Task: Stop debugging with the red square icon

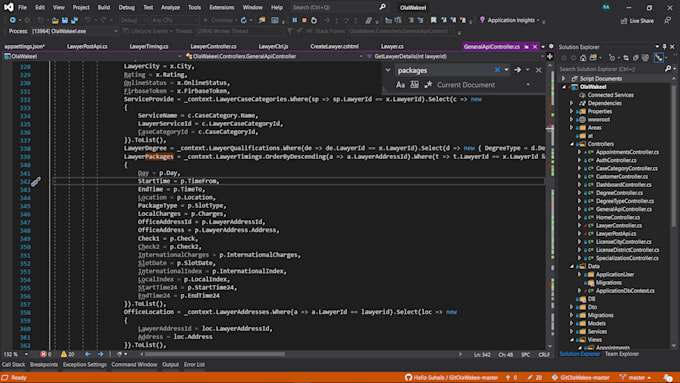Action: click(x=304, y=20)
